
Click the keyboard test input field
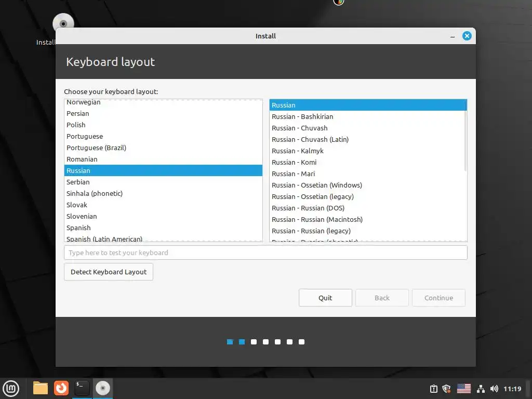tap(265, 253)
